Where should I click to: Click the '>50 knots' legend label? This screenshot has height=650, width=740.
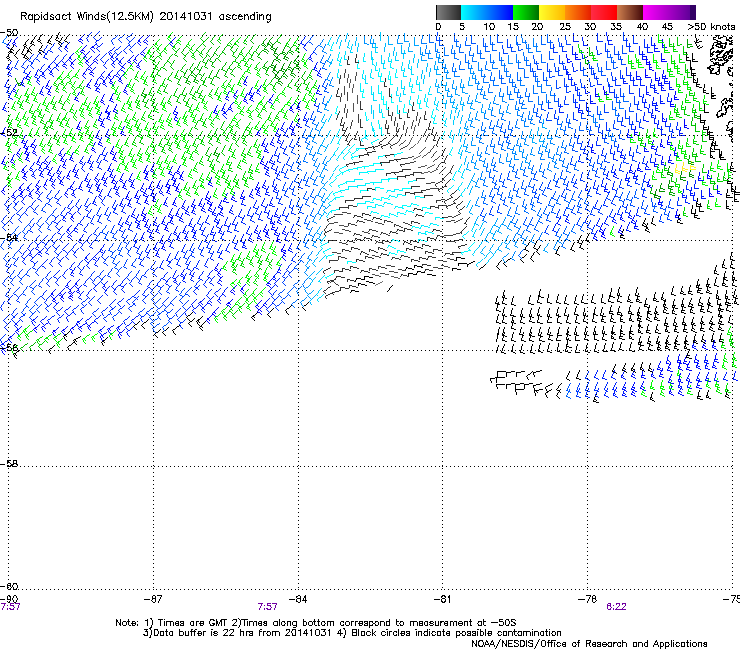711,27
